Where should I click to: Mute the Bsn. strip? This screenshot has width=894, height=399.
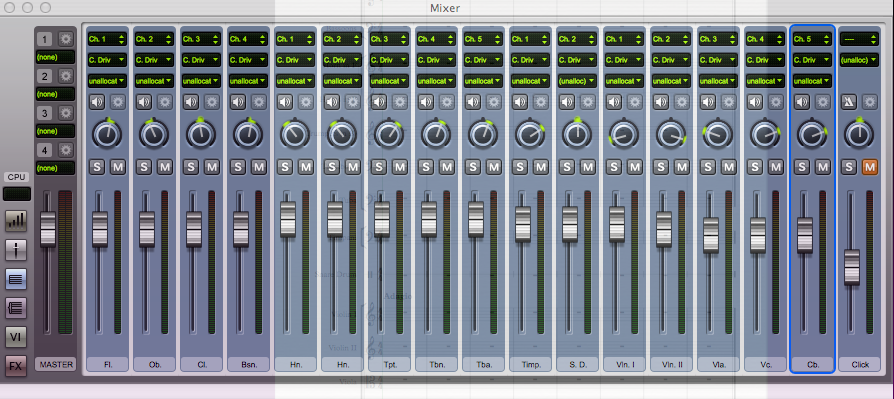point(258,167)
